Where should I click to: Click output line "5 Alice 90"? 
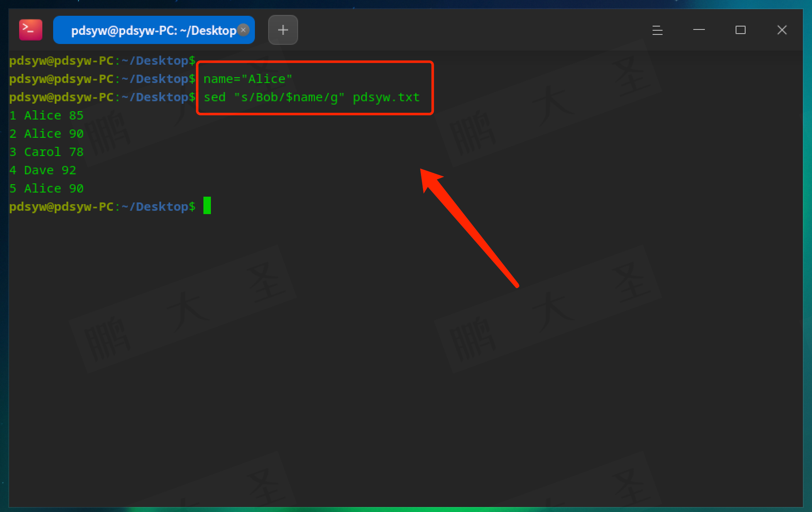tap(46, 188)
